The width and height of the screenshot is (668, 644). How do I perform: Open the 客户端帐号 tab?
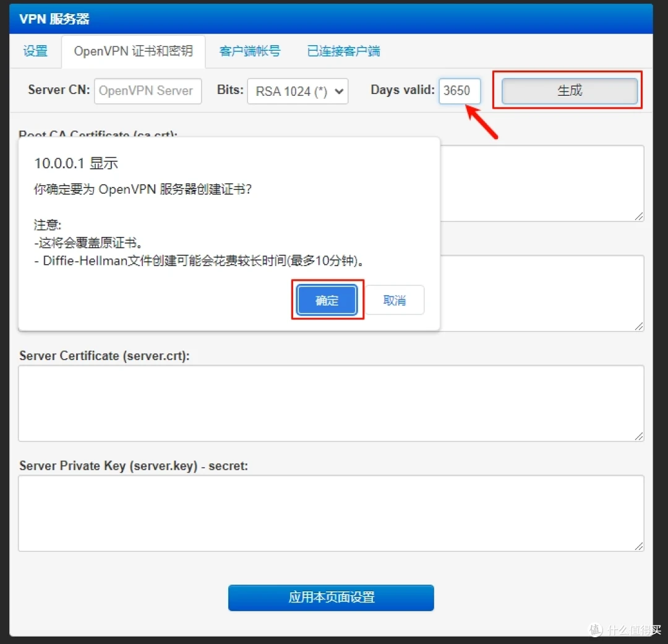250,51
